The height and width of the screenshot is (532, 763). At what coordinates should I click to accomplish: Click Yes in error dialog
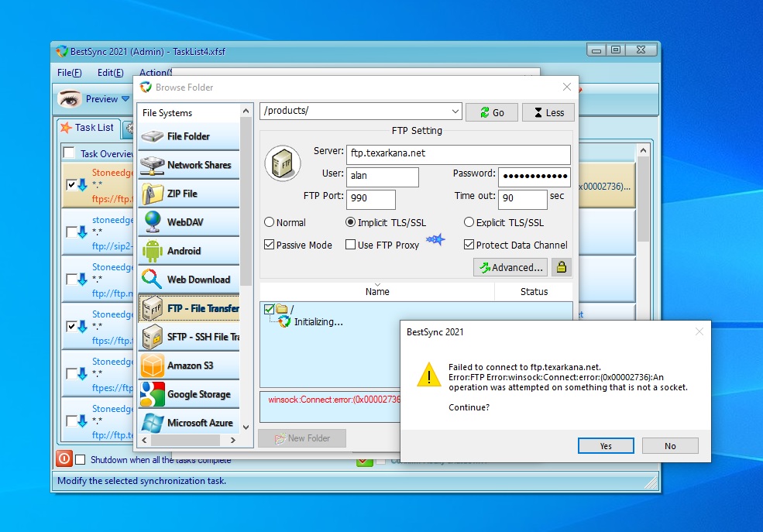pos(606,446)
